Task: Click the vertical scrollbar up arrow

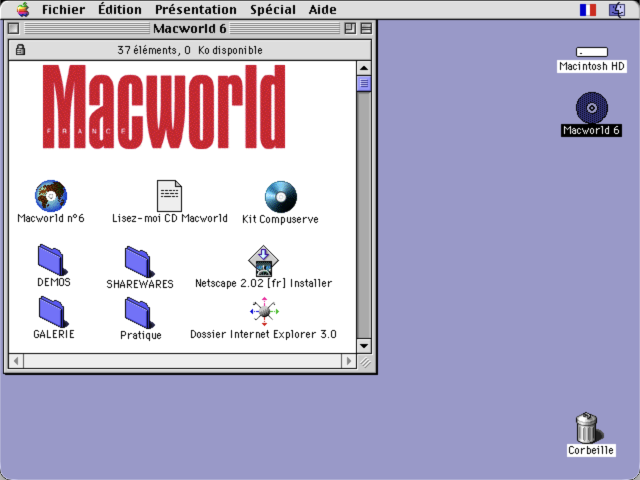Action: (364, 68)
